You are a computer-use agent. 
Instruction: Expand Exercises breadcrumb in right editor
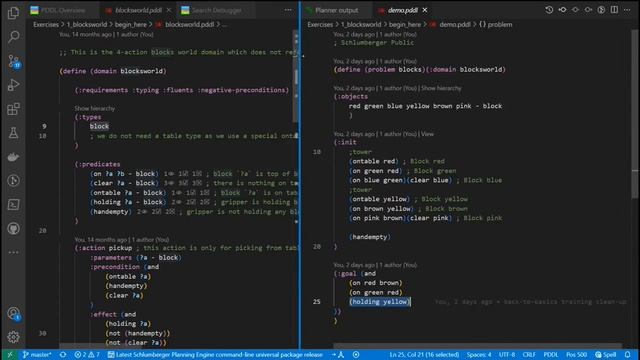(320, 24)
